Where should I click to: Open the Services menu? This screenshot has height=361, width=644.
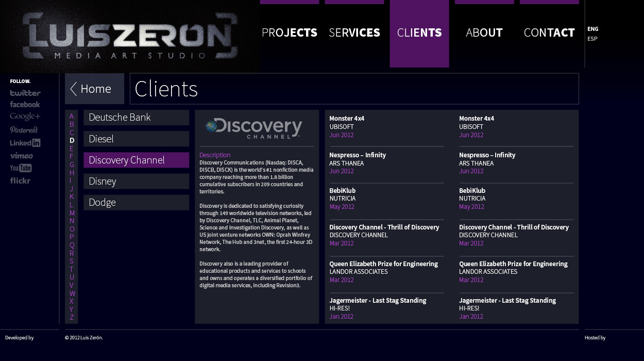[354, 34]
